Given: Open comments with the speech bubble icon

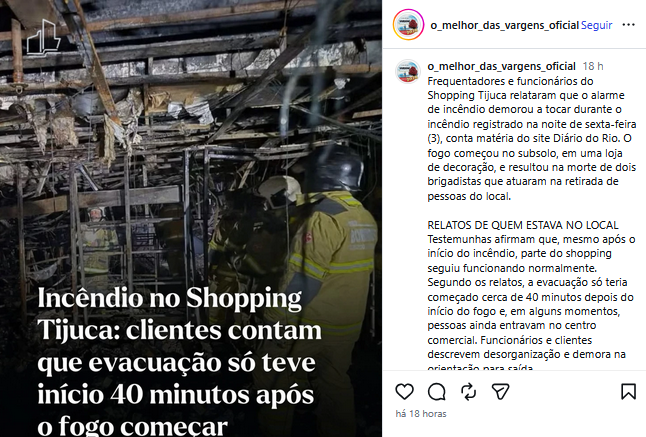Looking at the screenshot, I should [436, 392].
